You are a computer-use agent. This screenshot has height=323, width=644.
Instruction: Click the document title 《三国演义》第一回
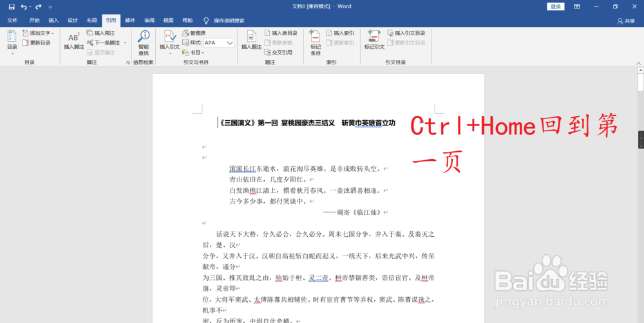(249, 123)
